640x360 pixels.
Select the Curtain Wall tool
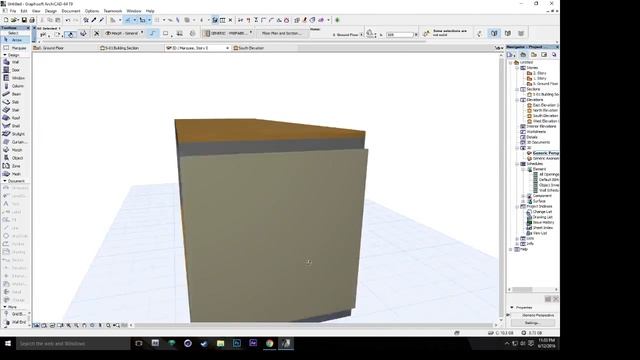pyautogui.click(x=16, y=142)
